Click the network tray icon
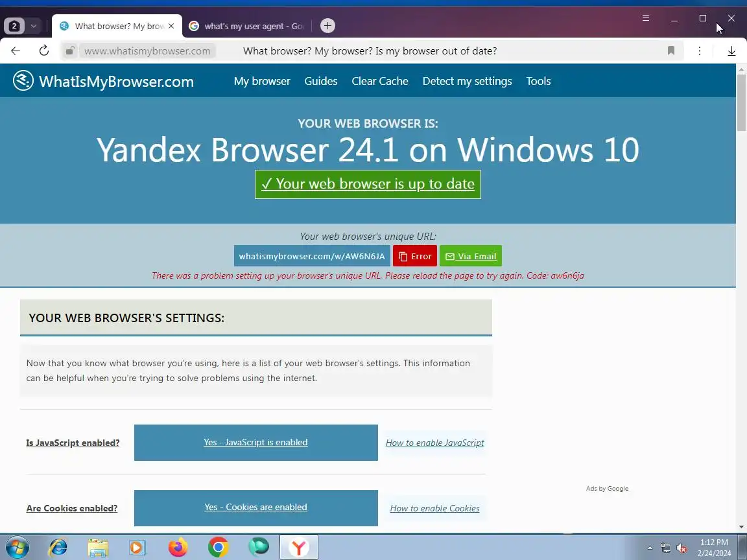The height and width of the screenshot is (560, 747). pyautogui.click(x=666, y=548)
